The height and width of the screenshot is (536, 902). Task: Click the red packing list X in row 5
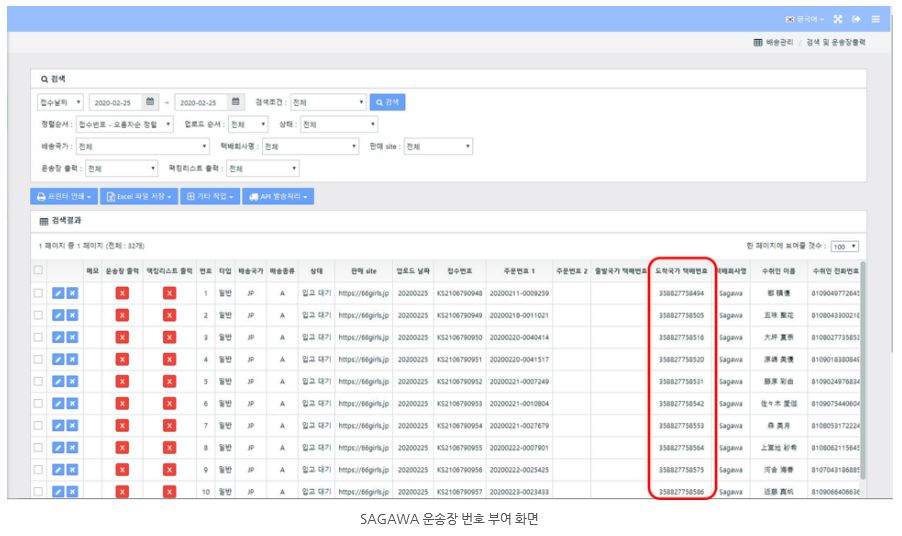click(169, 381)
